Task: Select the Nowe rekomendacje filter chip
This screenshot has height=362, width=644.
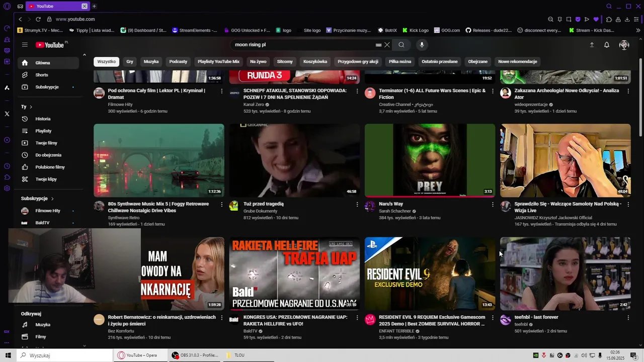Action: click(x=518, y=61)
